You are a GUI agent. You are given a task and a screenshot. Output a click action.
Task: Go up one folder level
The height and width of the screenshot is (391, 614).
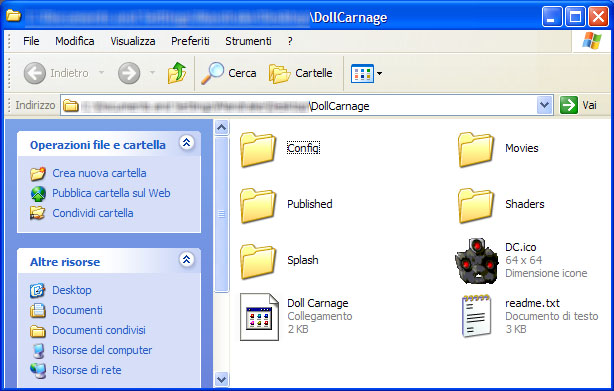click(x=177, y=73)
